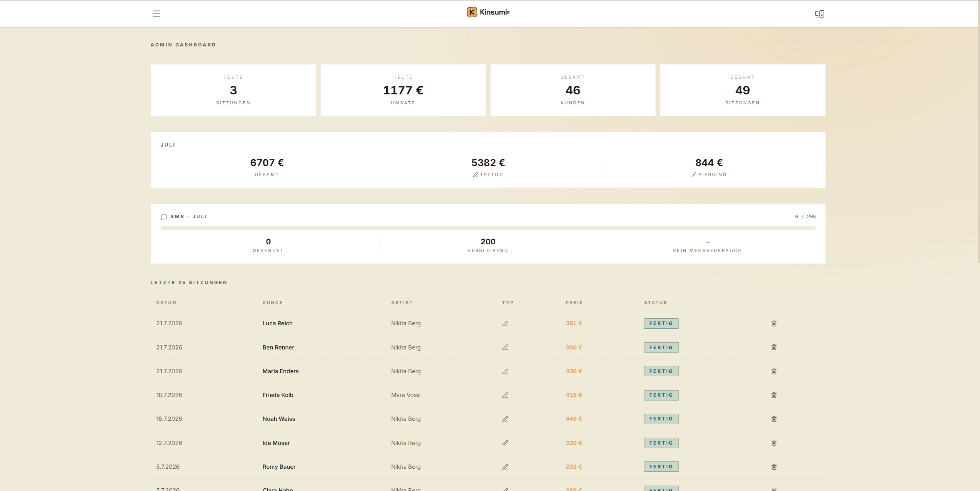
Task: Select customer name Marla Enders
Action: (x=280, y=371)
